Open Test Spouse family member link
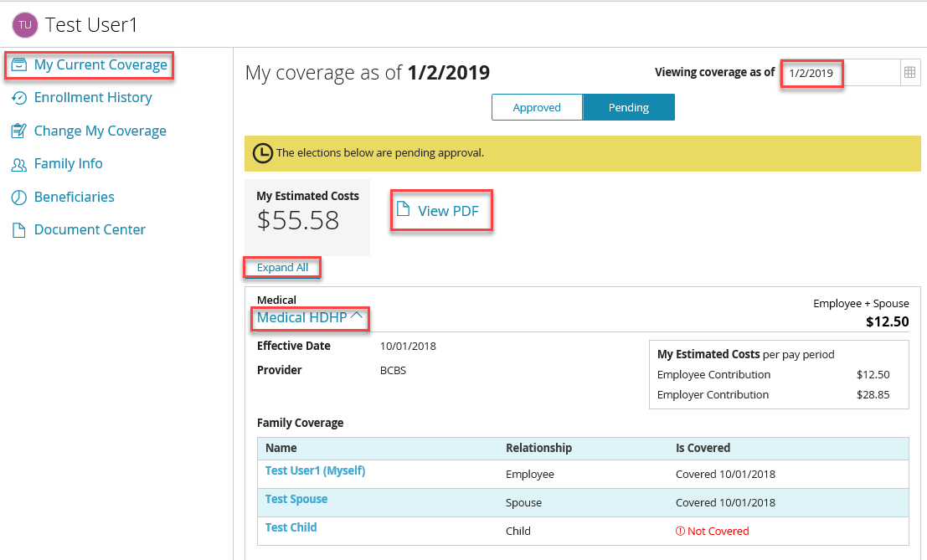Screen dimensions: 927x560 (x=296, y=499)
